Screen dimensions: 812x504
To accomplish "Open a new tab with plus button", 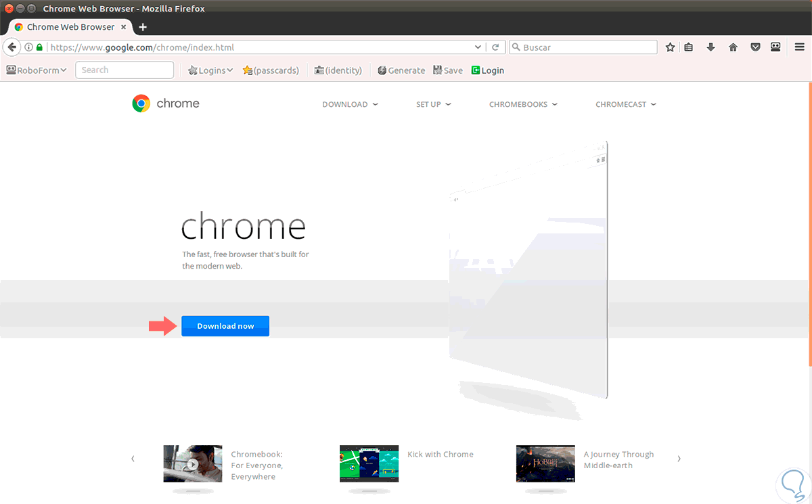I will 143,27.
